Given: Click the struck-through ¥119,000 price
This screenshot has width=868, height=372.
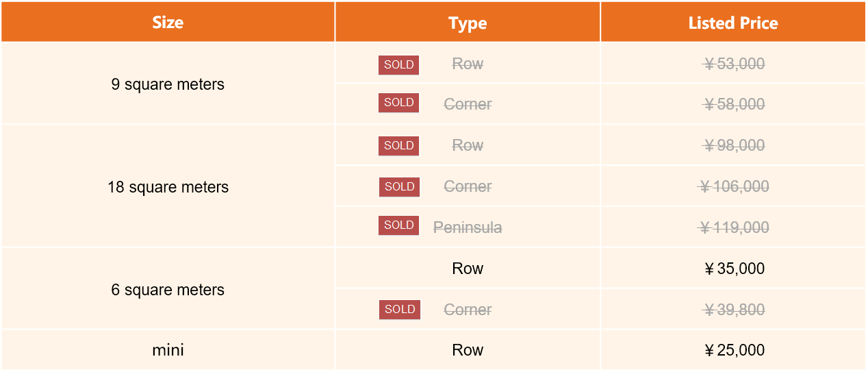Looking at the screenshot, I should [x=733, y=227].
